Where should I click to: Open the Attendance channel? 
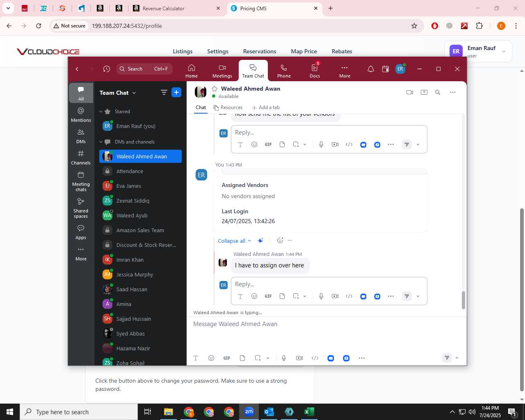140,171
